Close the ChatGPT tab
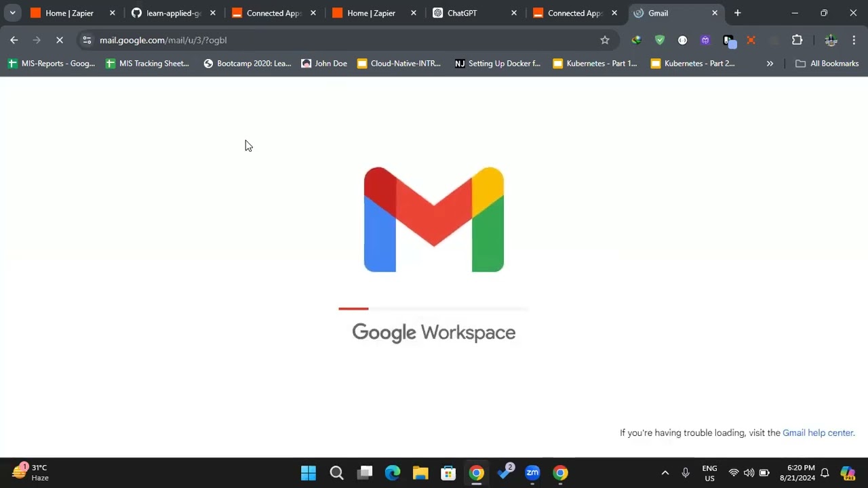868x488 pixels. [x=514, y=13]
